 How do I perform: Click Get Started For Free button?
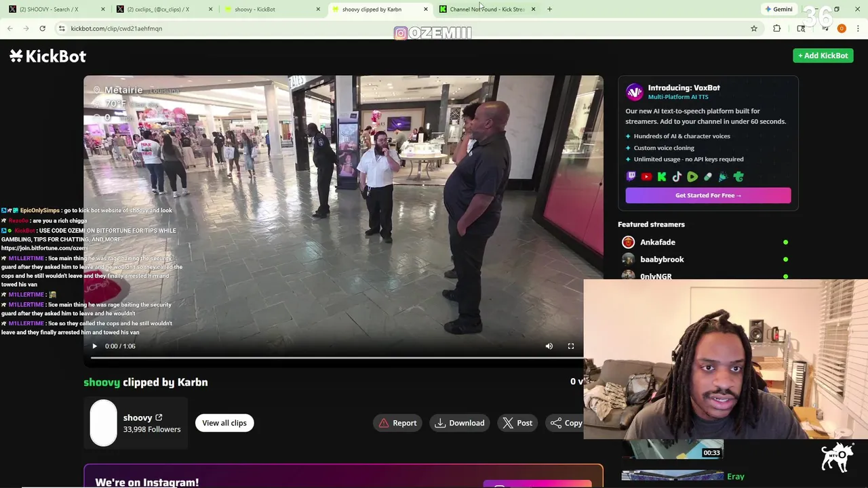click(708, 195)
